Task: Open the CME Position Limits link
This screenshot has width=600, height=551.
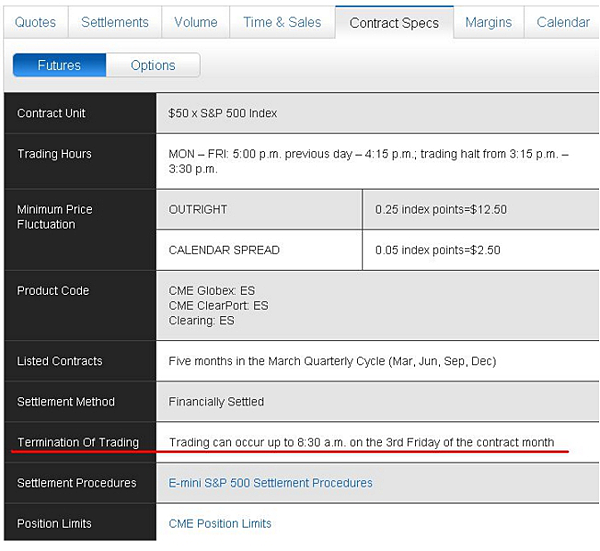Action: 220,523
